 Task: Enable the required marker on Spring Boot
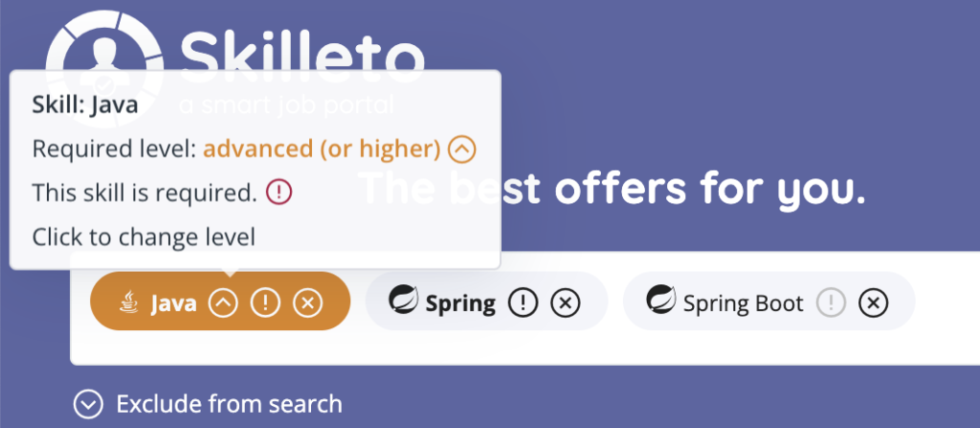831,304
